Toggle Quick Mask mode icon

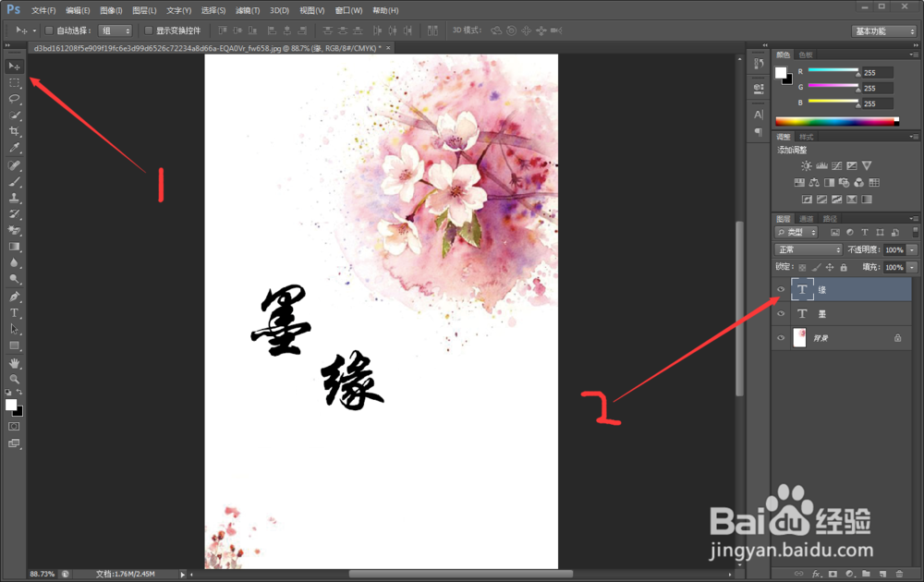point(14,427)
